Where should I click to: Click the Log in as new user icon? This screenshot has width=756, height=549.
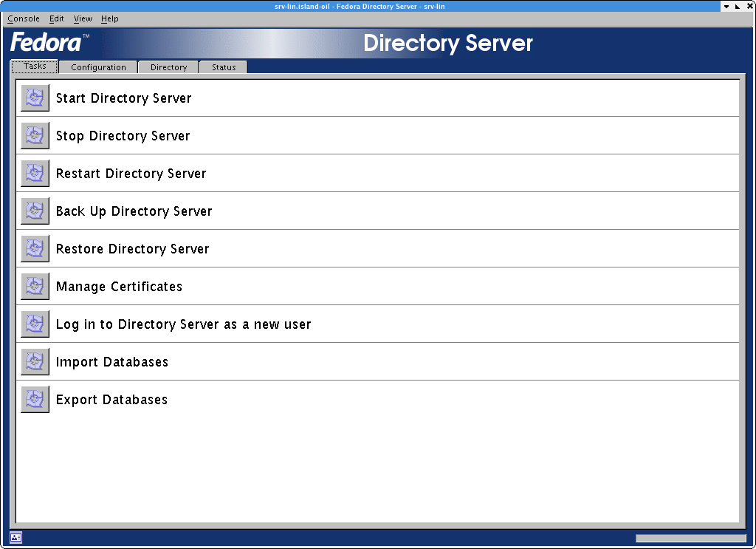[35, 324]
